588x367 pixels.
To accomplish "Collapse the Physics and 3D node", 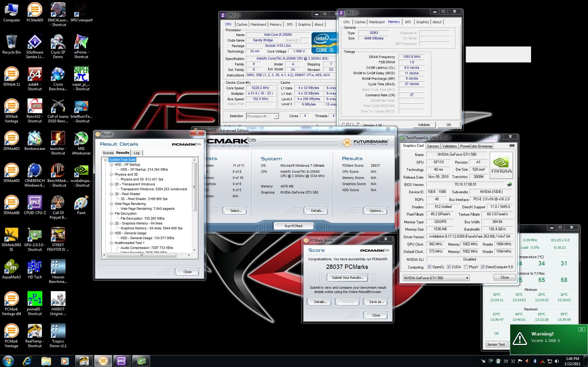I will 111,174.
